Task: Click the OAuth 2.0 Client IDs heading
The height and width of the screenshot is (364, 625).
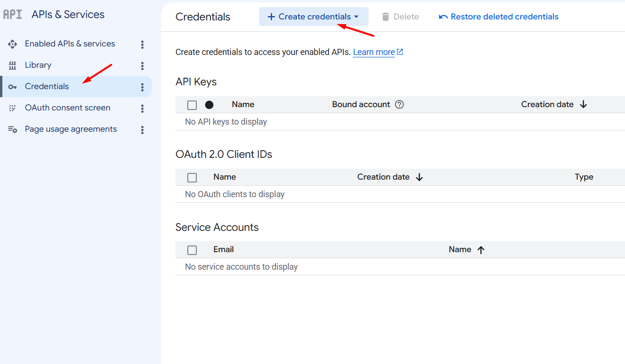Action: pos(224,155)
